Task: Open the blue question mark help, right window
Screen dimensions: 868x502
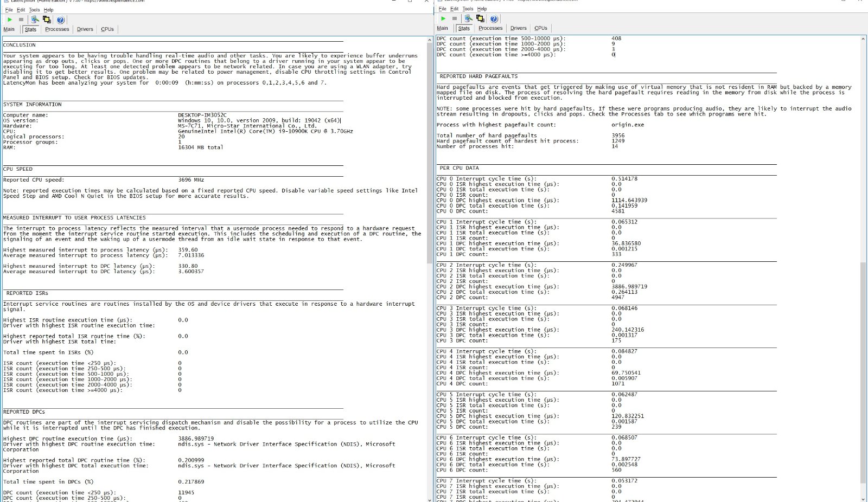Action: point(494,18)
